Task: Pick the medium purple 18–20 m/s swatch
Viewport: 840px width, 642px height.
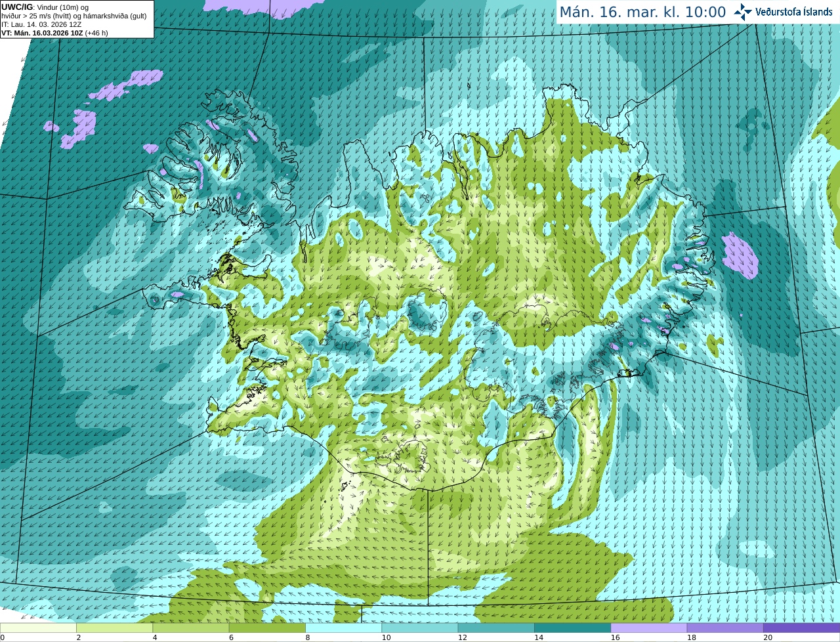Action: tap(725, 628)
